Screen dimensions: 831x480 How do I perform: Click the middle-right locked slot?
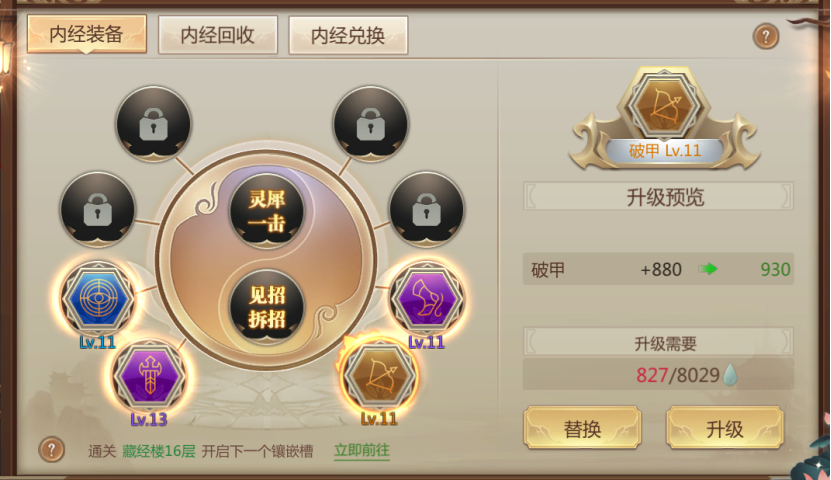click(x=427, y=210)
